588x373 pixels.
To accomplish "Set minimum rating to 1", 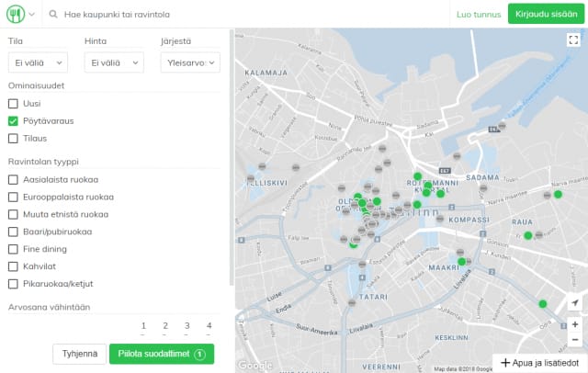I will click(143, 326).
